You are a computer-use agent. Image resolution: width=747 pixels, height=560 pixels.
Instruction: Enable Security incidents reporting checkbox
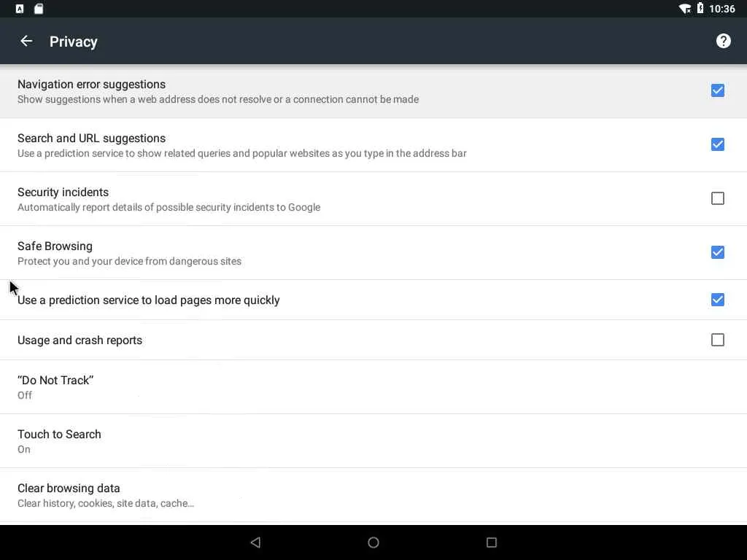tap(718, 198)
